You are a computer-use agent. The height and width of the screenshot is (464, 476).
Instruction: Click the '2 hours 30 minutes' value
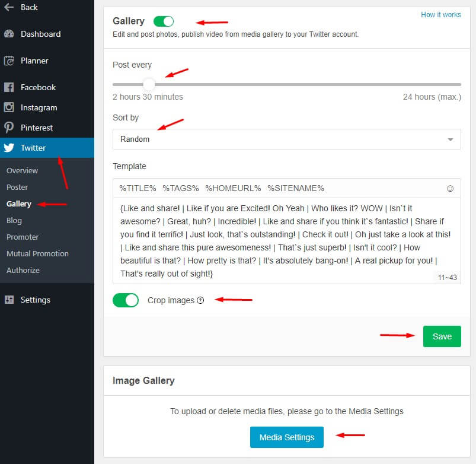[148, 97]
